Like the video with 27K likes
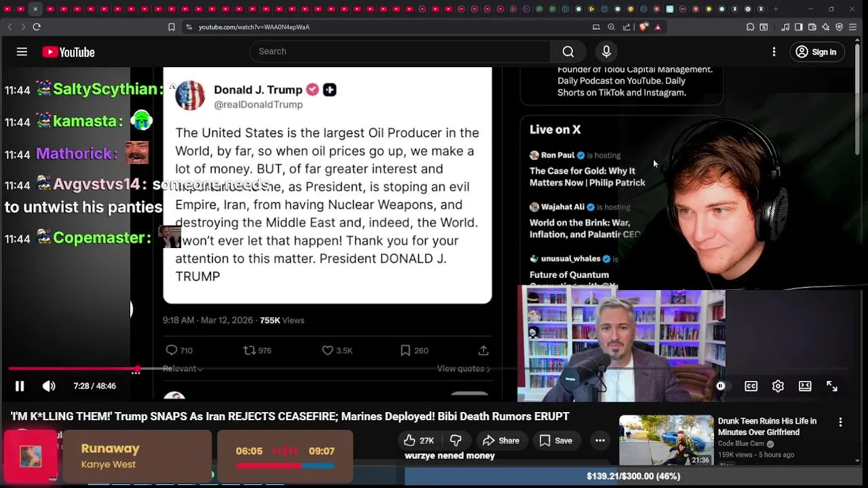 click(418, 441)
